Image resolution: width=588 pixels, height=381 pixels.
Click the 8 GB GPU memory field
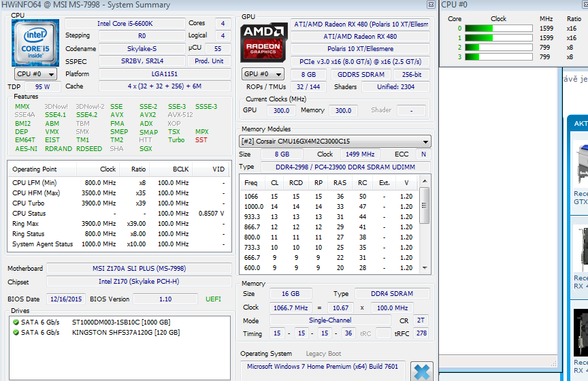pos(308,75)
